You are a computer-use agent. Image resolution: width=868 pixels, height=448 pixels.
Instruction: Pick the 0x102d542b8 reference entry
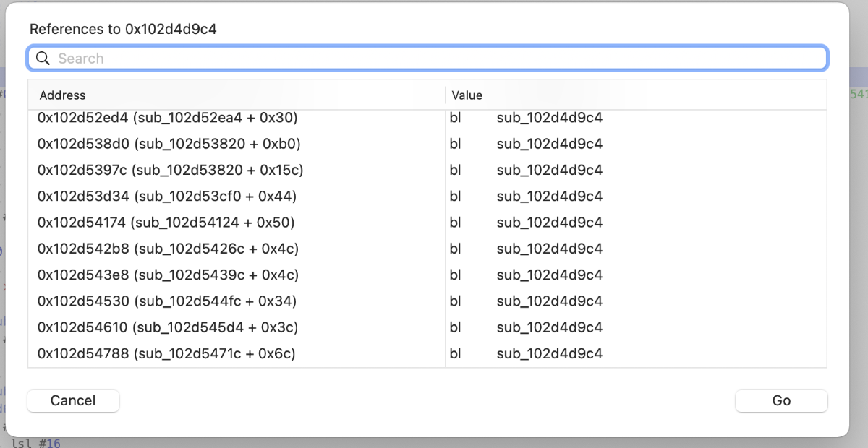point(168,249)
